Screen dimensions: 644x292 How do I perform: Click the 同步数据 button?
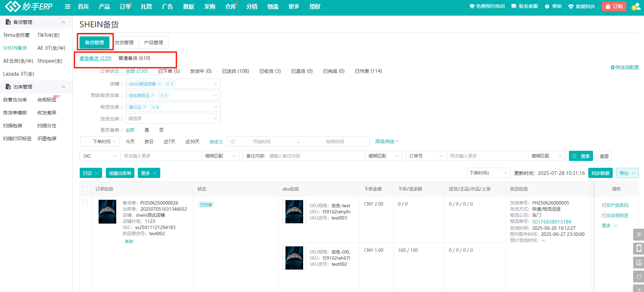pyautogui.click(x=601, y=173)
